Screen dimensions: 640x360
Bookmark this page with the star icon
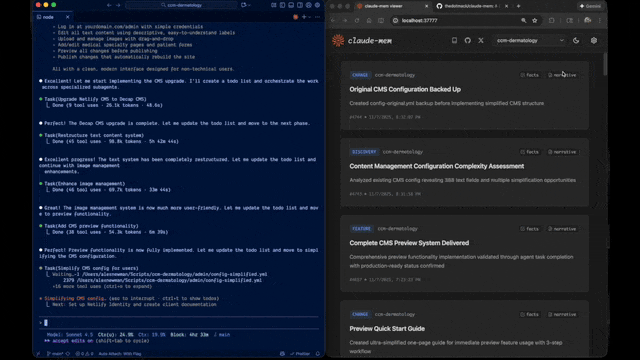[x=535, y=20]
